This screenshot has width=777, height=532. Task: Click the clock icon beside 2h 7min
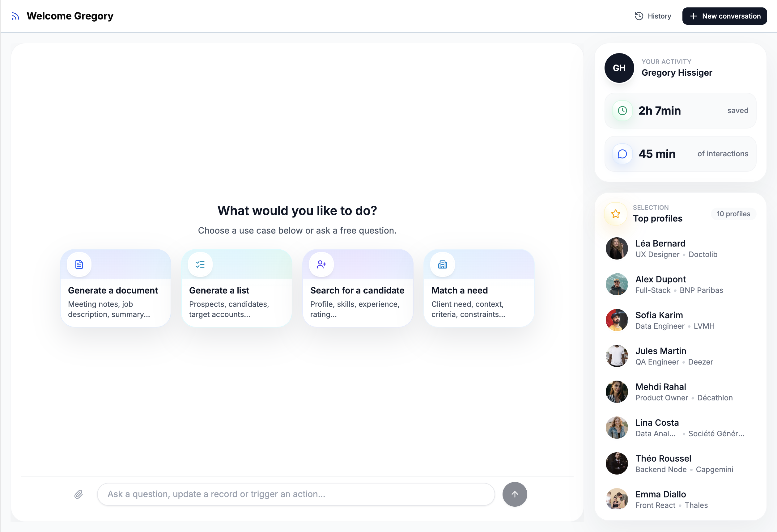(622, 111)
